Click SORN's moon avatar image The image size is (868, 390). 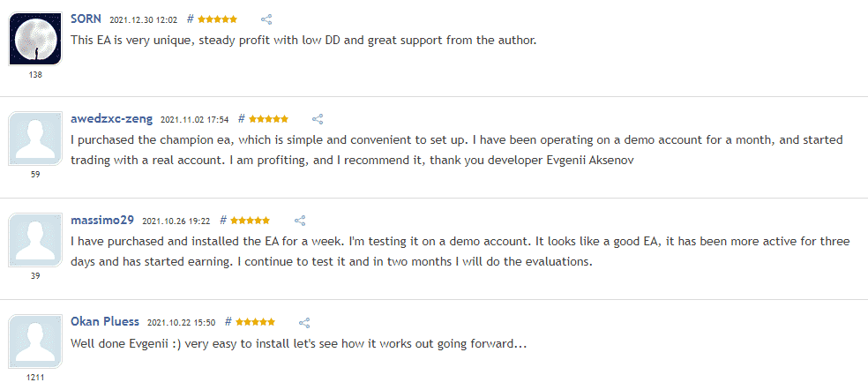coord(35,38)
